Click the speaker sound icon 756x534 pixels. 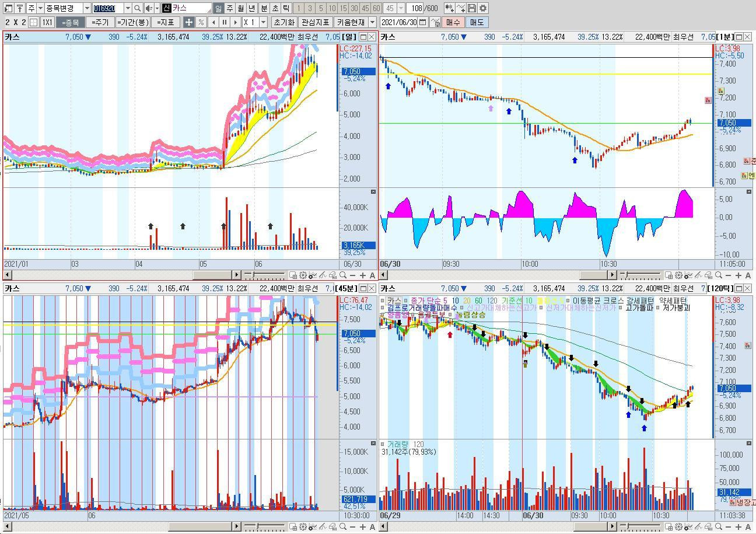[x=149, y=8]
